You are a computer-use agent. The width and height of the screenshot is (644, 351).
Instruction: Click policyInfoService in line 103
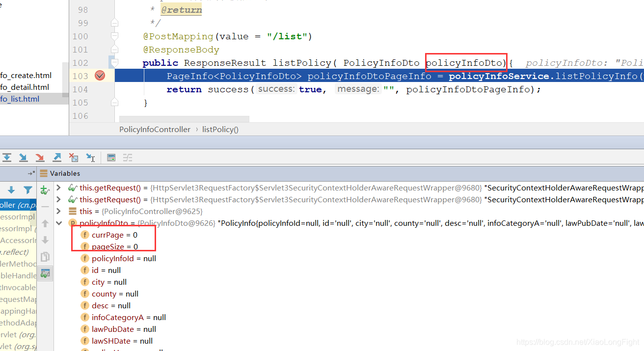pos(499,76)
